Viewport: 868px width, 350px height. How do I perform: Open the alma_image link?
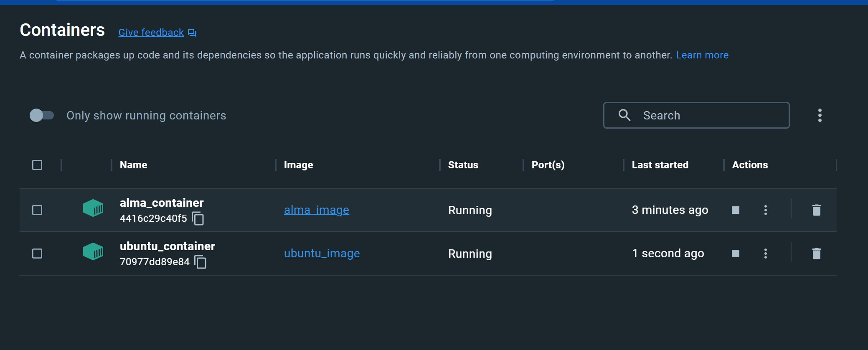(316, 210)
